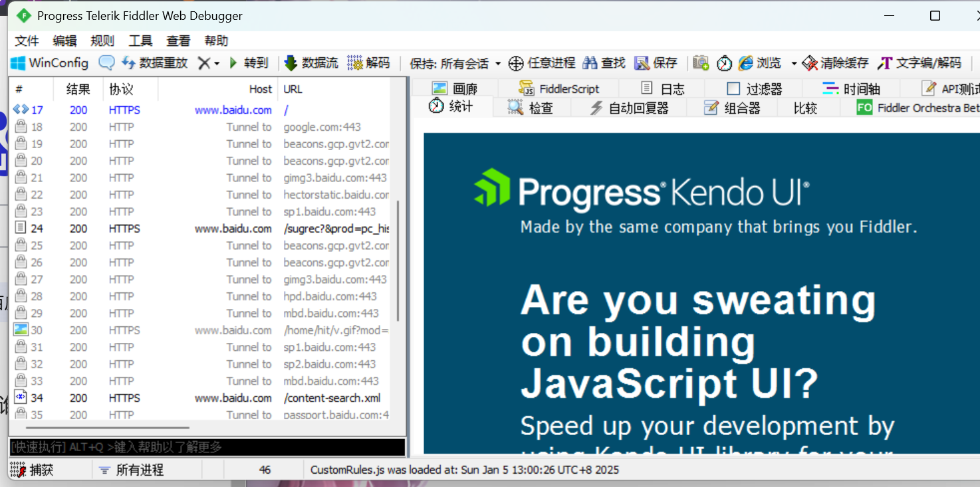The image size is (980, 487).
Task: Click the 清除缓存 clear cache button
Action: (x=835, y=63)
